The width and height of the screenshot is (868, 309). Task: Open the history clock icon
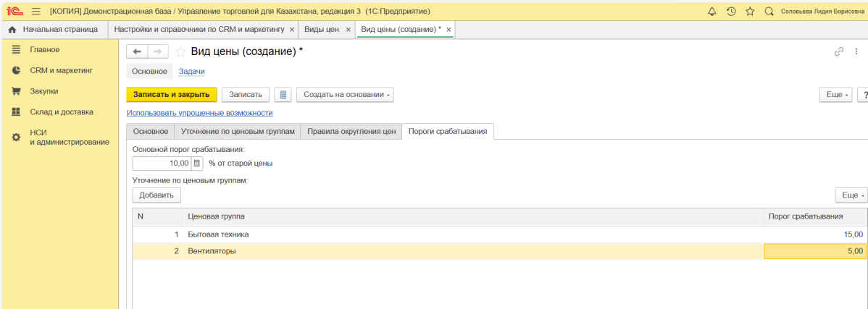click(731, 12)
